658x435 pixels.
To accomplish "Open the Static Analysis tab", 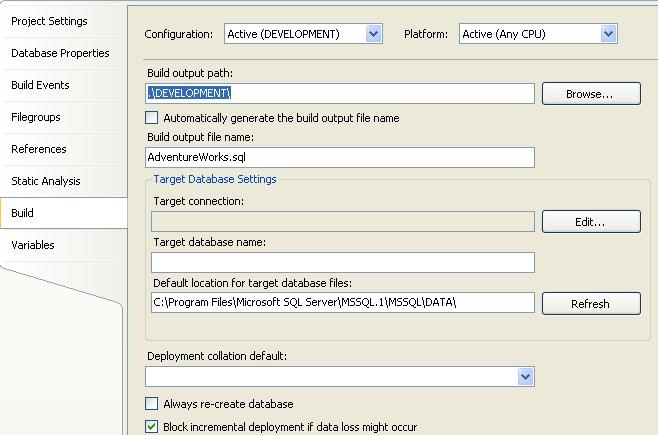I will point(46,181).
